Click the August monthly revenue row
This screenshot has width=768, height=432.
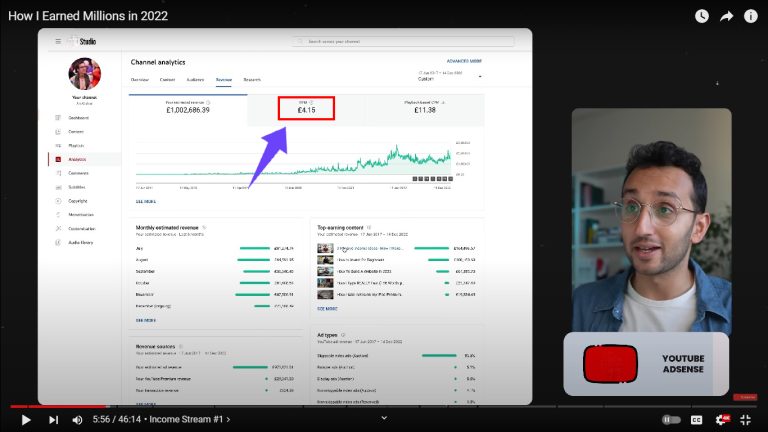(215, 260)
